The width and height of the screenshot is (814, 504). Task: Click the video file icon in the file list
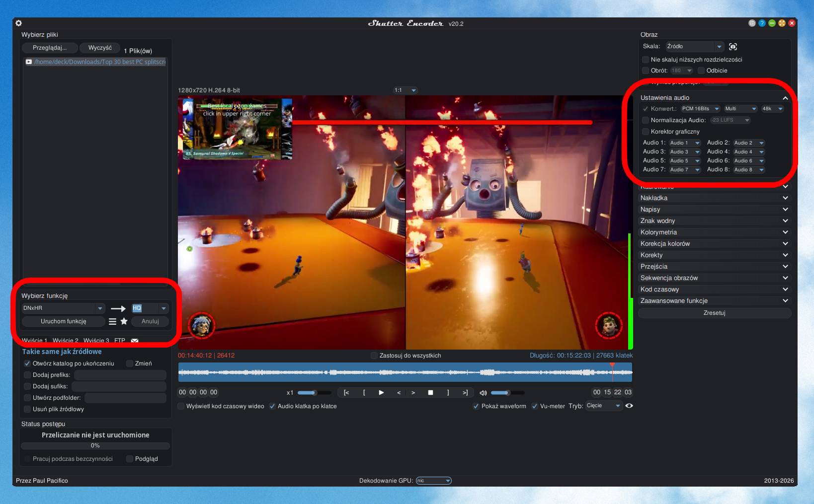[29, 62]
